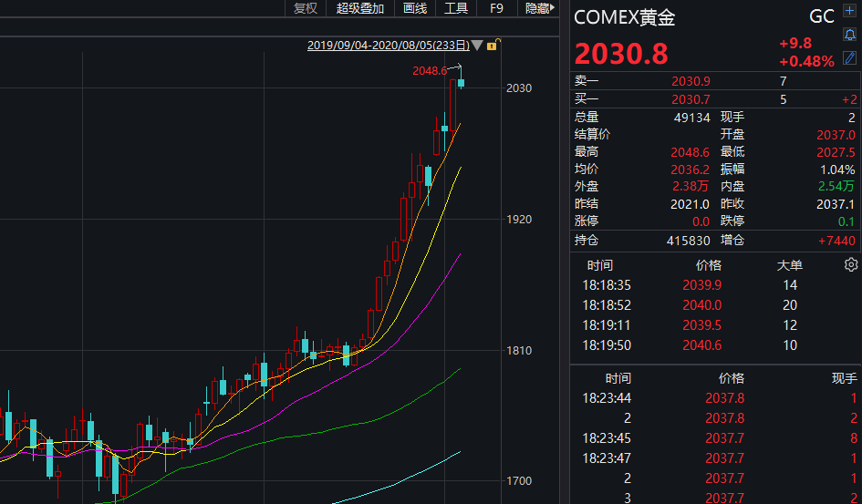This screenshot has height=504, width=862.
Task: Click the change percent +0.48%
Action: point(806,61)
